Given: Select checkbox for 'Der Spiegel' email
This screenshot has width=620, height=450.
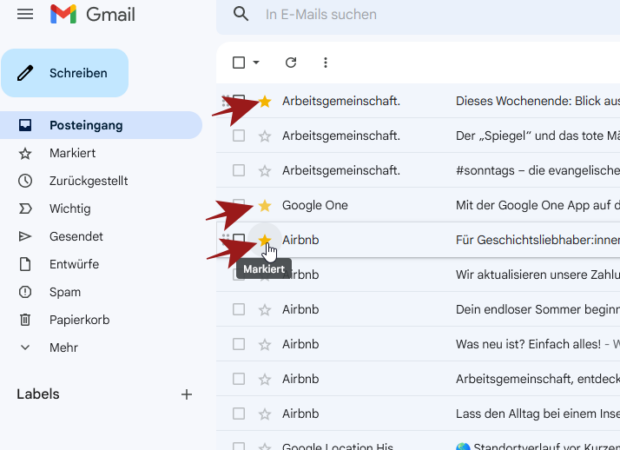Looking at the screenshot, I should pos(239,136).
